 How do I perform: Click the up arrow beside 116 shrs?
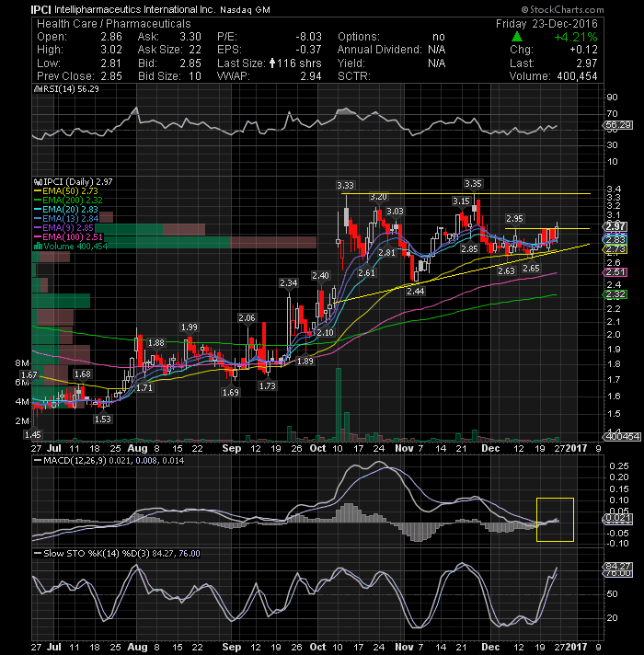272,63
